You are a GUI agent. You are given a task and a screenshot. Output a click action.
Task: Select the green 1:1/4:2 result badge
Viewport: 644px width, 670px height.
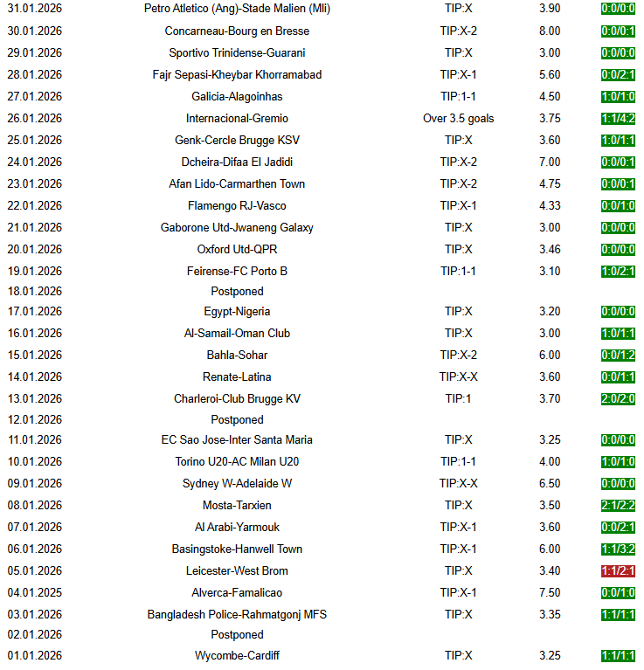pos(618,119)
